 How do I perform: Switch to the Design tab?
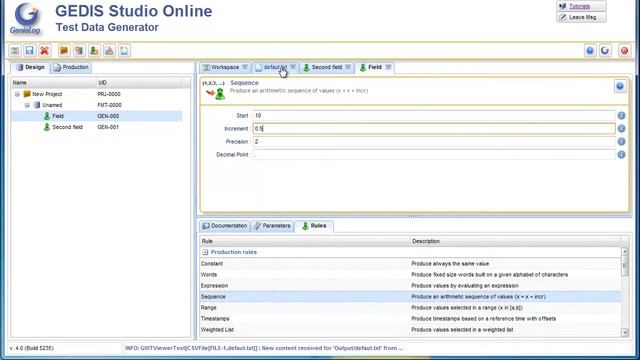pos(31,67)
